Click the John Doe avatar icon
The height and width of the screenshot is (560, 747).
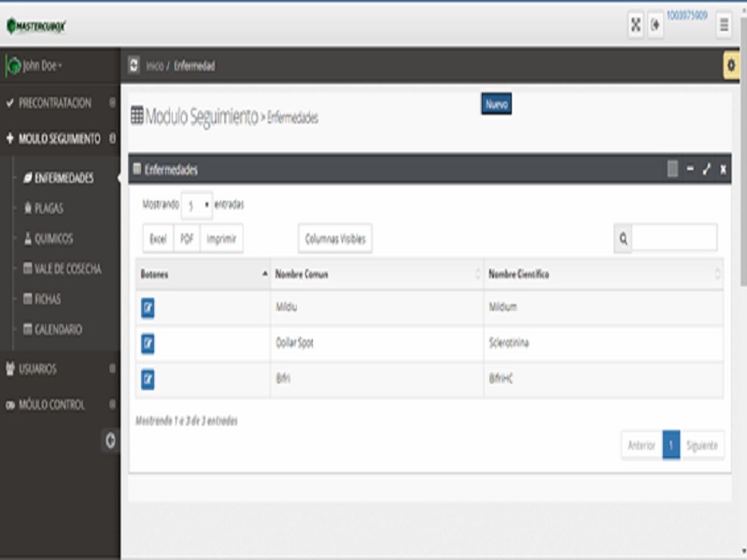pyautogui.click(x=13, y=65)
